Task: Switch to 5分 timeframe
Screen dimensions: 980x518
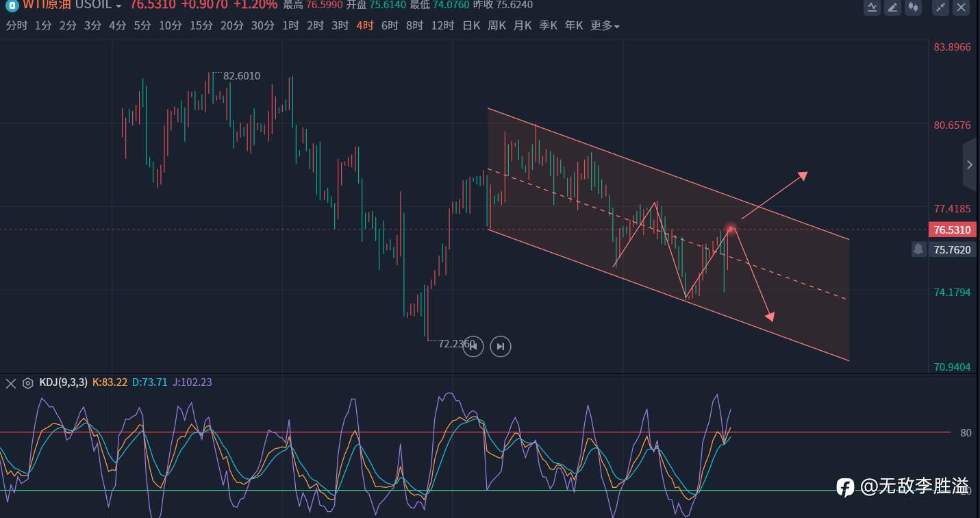Action: [142, 26]
